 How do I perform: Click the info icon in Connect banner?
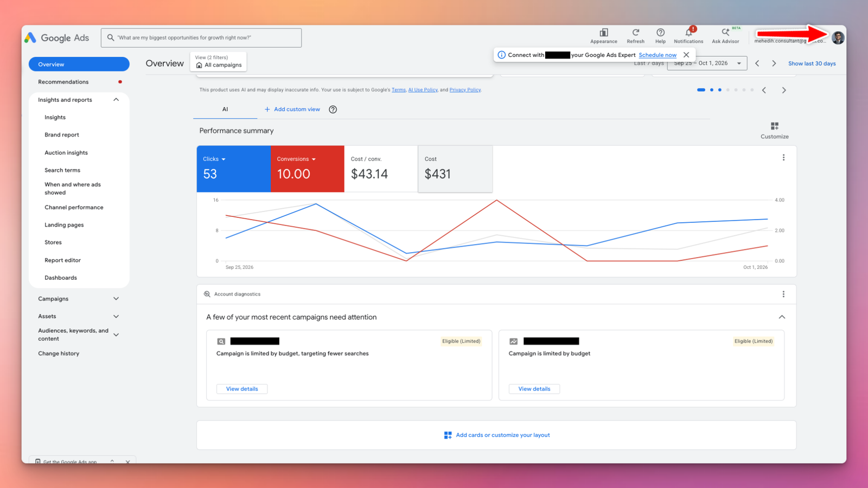502,55
